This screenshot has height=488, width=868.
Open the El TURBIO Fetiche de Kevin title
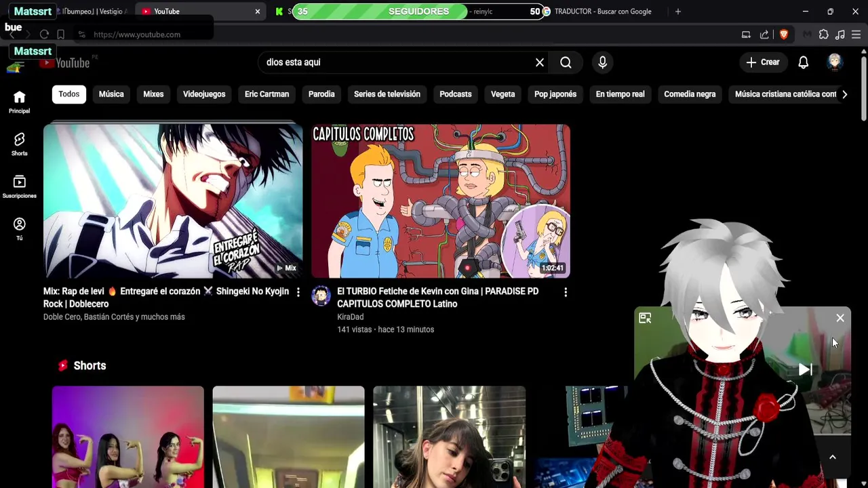[x=437, y=298]
